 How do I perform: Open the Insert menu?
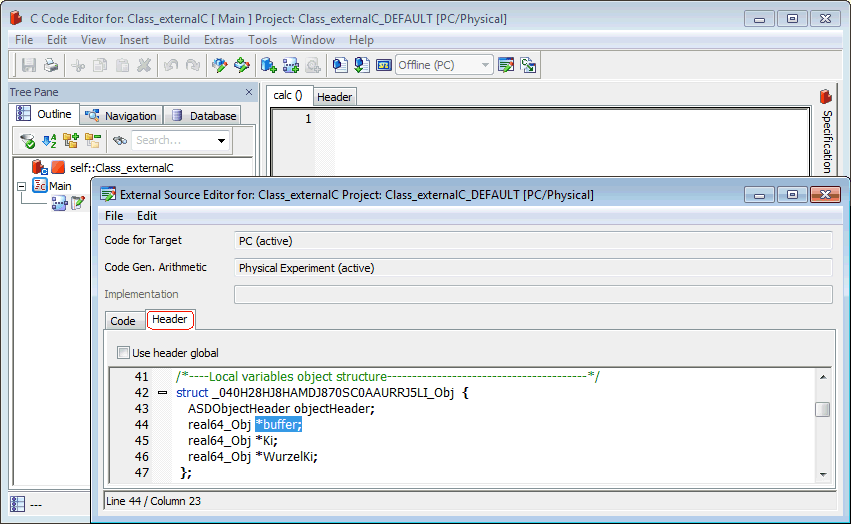(134, 40)
